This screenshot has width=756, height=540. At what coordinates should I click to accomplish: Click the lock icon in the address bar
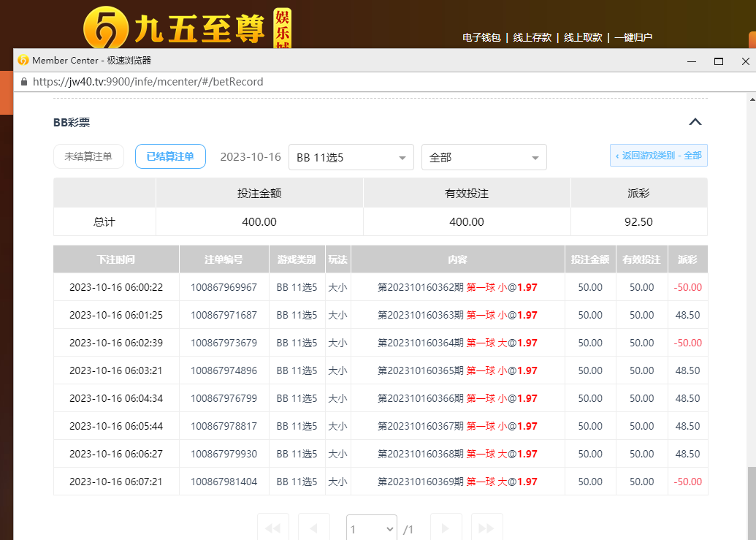23,82
